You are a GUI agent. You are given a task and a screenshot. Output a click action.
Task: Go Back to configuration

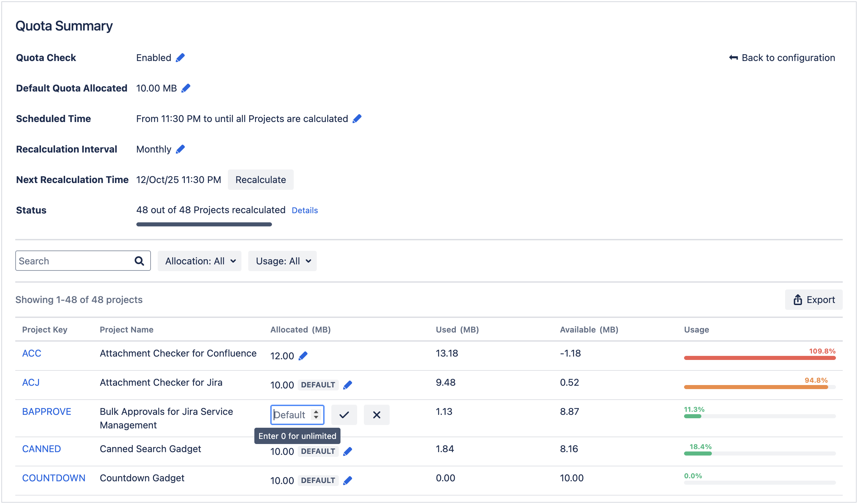(782, 58)
